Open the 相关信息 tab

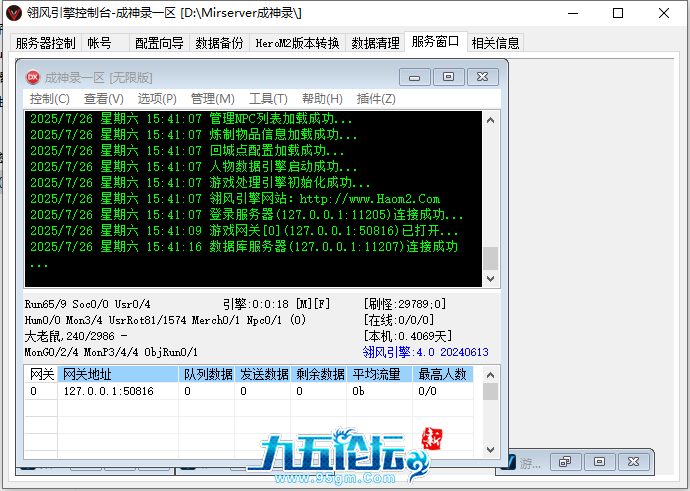[x=495, y=43]
